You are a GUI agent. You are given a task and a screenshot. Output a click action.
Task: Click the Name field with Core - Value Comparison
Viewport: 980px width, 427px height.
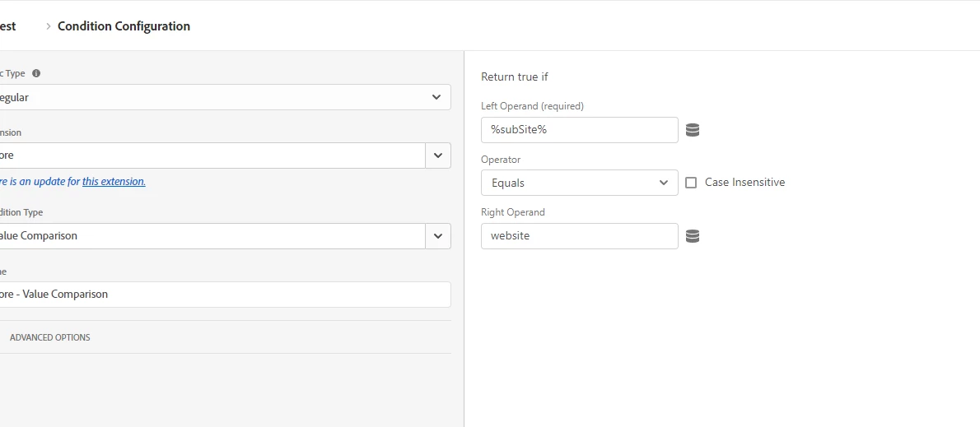coord(222,295)
